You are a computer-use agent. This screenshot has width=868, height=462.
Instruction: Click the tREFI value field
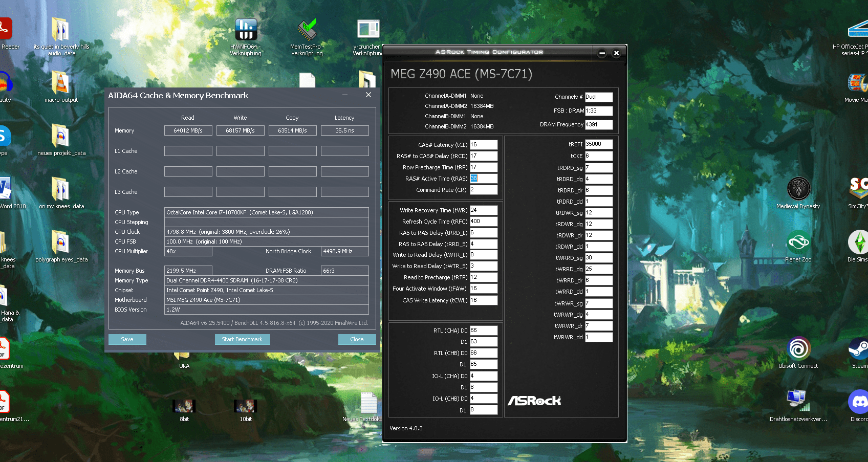(599, 144)
